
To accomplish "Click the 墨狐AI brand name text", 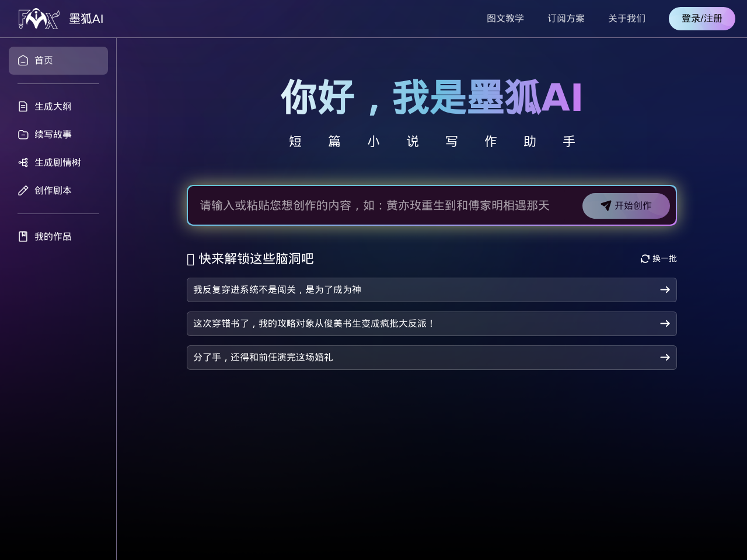I will [x=86, y=19].
